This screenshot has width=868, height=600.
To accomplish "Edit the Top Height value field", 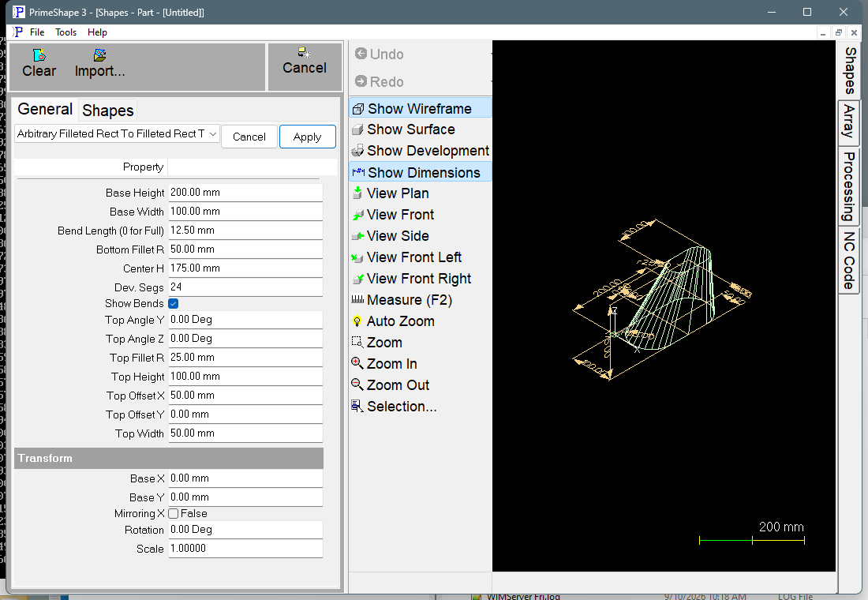I will [245, 376].
